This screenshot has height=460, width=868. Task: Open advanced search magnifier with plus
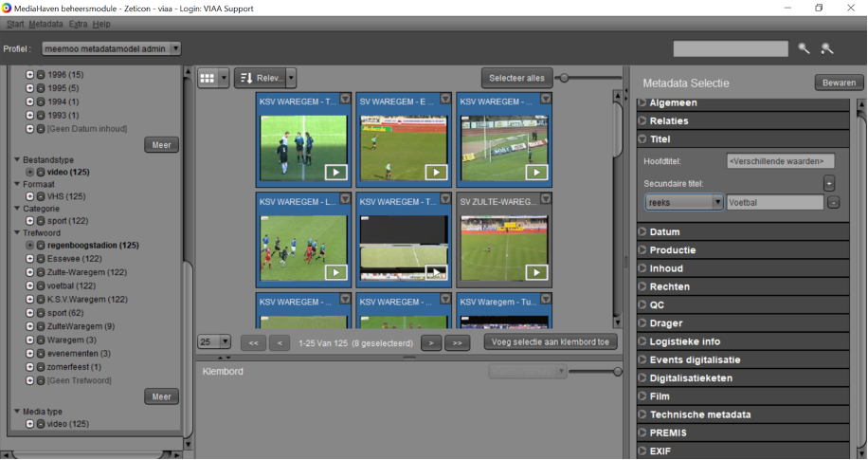827,48
